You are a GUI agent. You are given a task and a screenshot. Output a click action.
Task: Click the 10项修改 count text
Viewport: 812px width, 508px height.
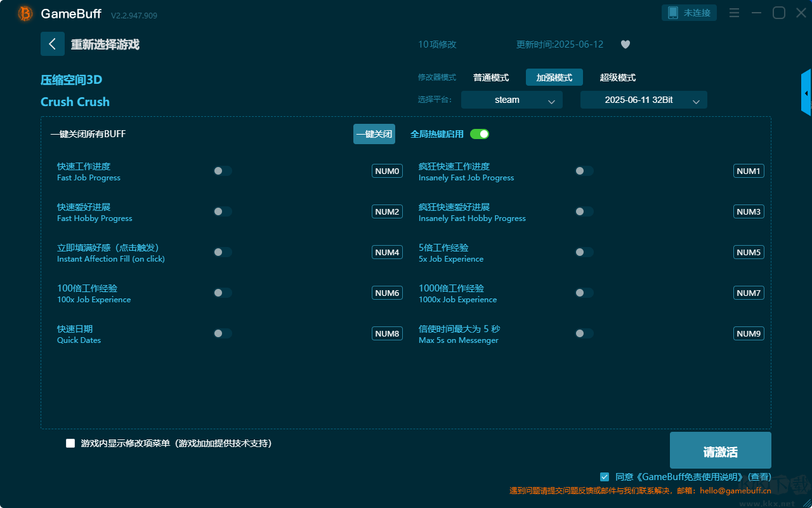pyautogui.click(x=437, y=44)
